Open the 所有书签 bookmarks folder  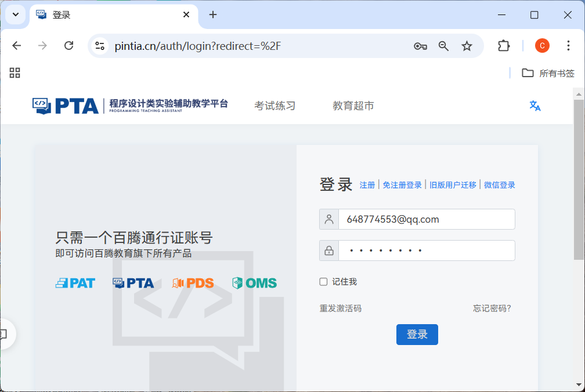click(548, 73)
